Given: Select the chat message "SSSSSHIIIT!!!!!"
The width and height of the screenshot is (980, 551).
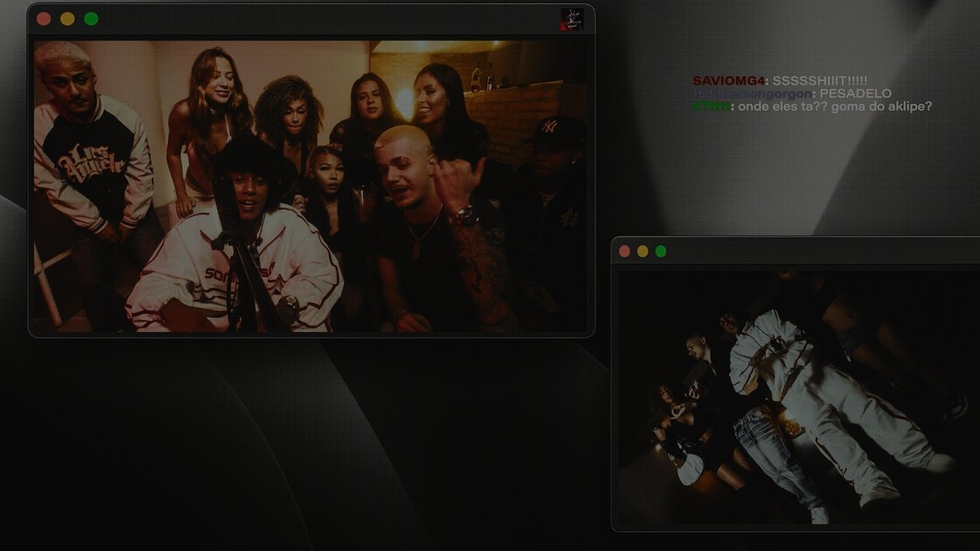Looking at the screenshot, I should [x=820, y=81].
